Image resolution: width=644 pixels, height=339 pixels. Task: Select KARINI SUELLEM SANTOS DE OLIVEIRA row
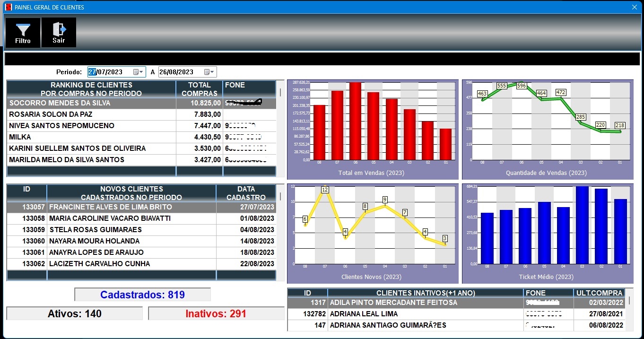141,148
